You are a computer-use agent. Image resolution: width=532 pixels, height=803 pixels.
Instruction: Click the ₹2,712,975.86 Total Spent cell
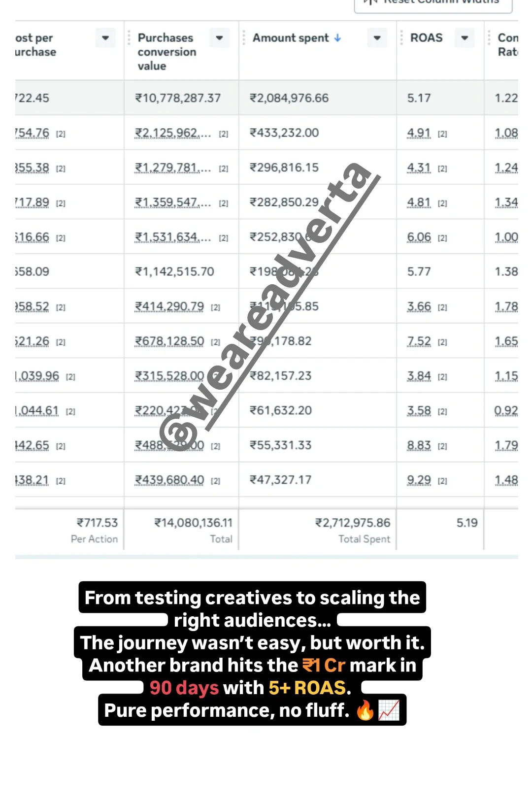point(353,523)
